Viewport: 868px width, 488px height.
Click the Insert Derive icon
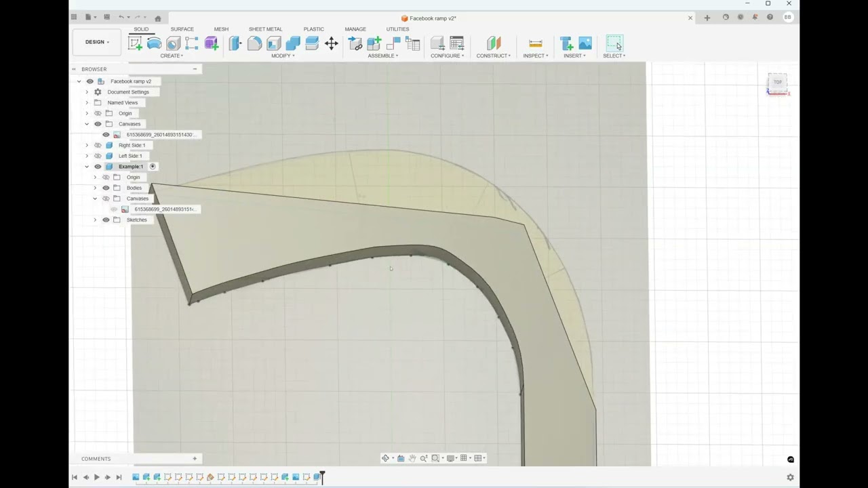pyautogui.click(x=566, y=43)
